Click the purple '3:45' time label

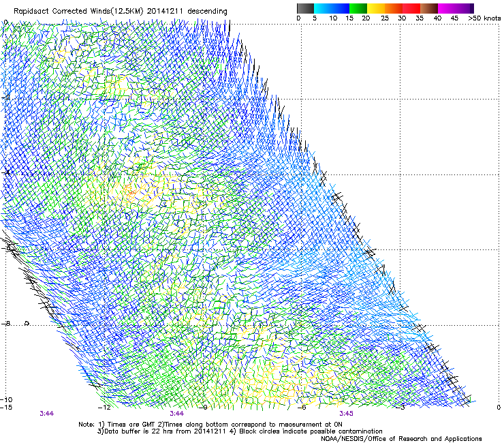click(346, 414)
